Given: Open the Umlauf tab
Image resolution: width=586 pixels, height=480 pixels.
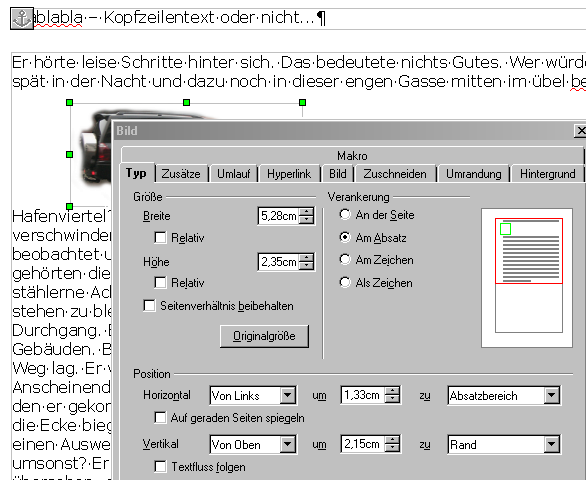Looking at the screenshot, I should click(x=234, y=174).
